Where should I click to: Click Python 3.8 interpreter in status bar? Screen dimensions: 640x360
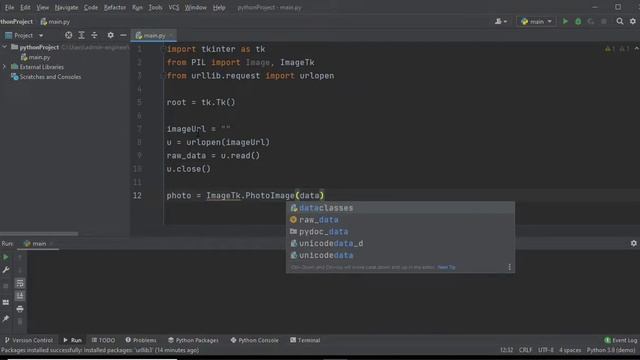[611, 350]
